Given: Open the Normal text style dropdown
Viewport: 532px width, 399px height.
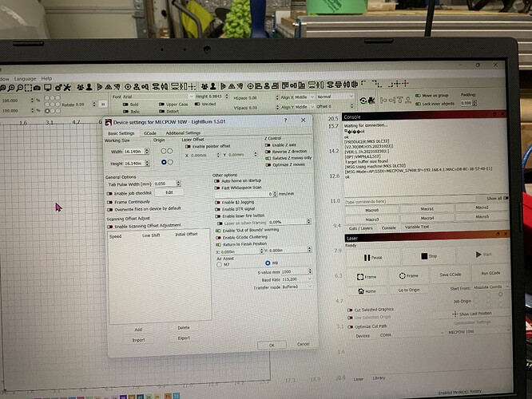Looking at the screenshot, I should (x=335, y=97).
